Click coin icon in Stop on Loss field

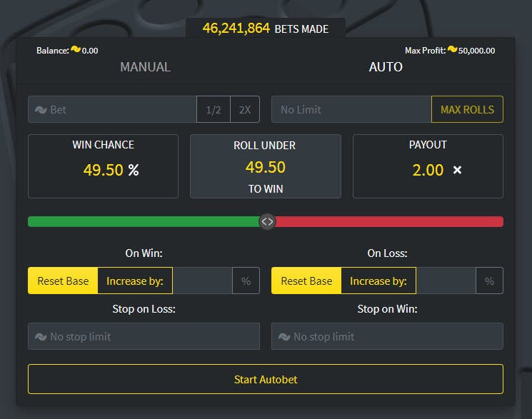click(41, 337)
